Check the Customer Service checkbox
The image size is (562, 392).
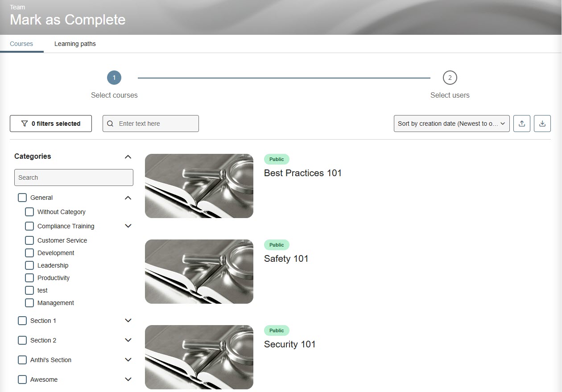pos(29,240)
